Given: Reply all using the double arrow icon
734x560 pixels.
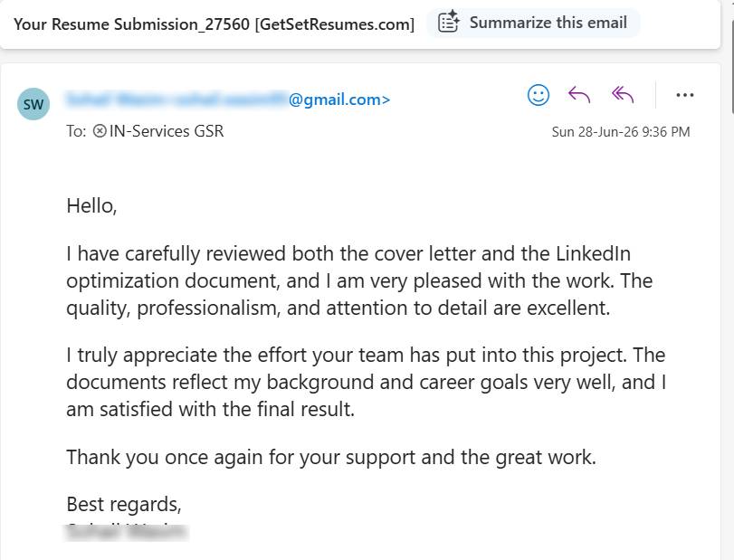Looking at the screenshot, I should click(x=623, y=95).
